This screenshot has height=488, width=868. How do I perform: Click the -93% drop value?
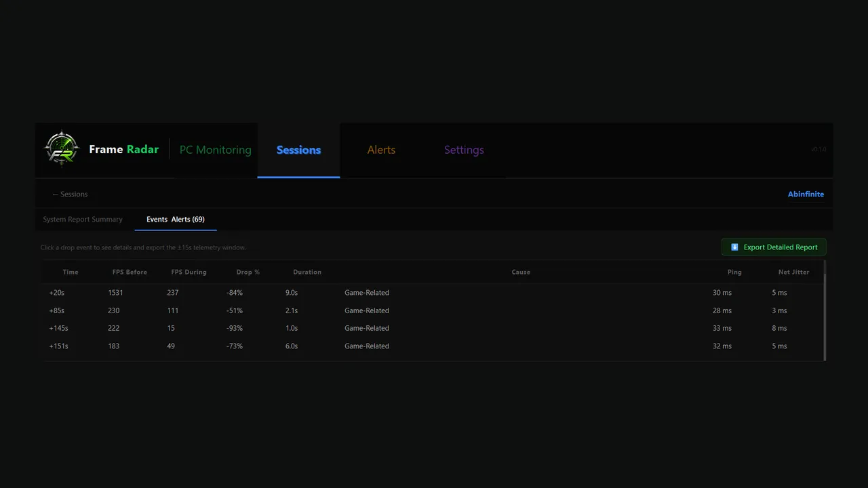coord(235,328)
